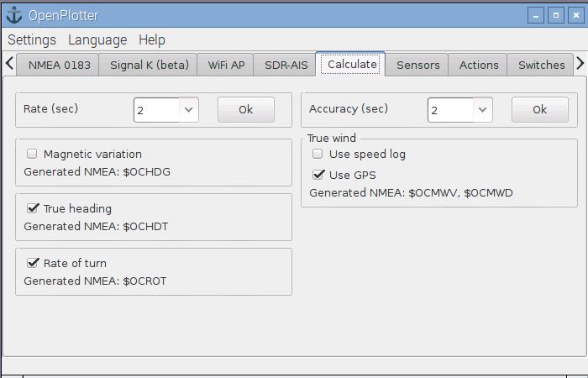
Task: Uncheck the True heading checkbox
Action: (33, 208)
